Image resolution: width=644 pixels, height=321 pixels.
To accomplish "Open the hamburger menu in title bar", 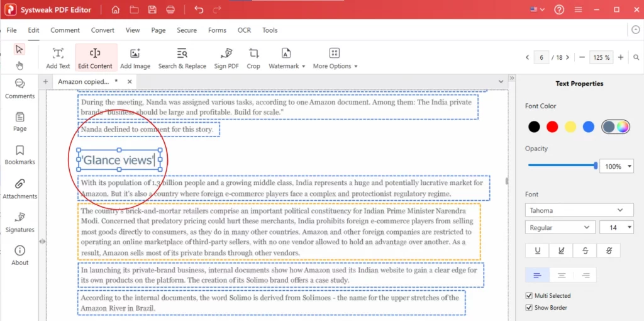I will tap(579, 9).
